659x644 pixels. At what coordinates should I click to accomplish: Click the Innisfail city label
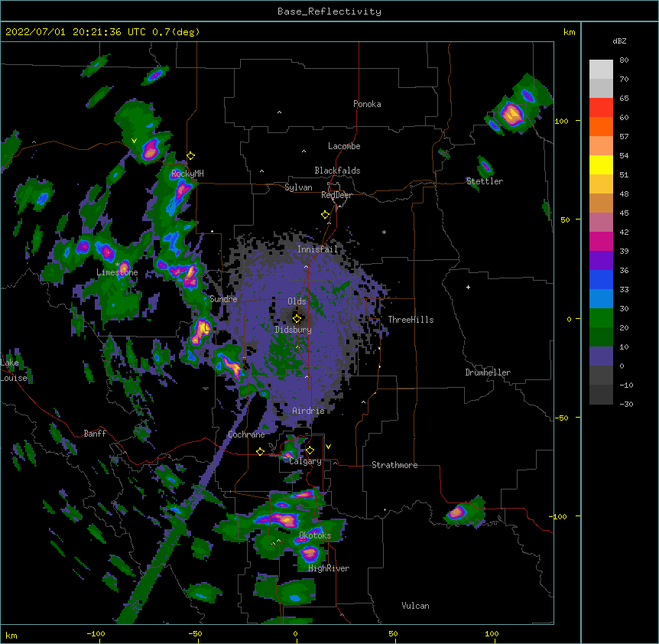[x=317, y=249]
